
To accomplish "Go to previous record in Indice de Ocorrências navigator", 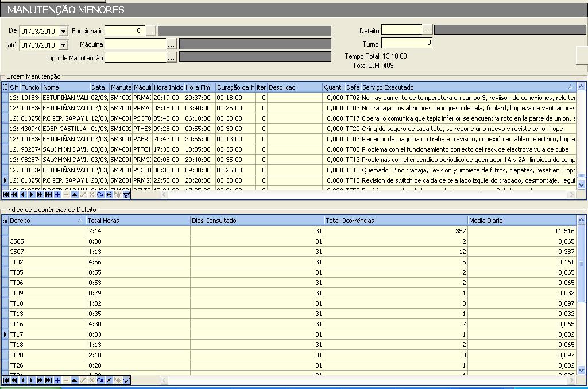I will point(23,380).
